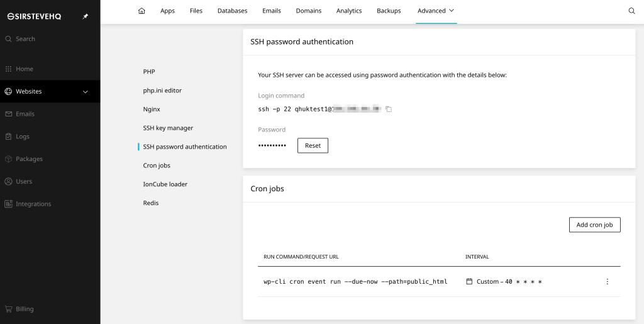
Task: Click the Websites globe icon
Action: pyautogui.click(x=8, y=91)
